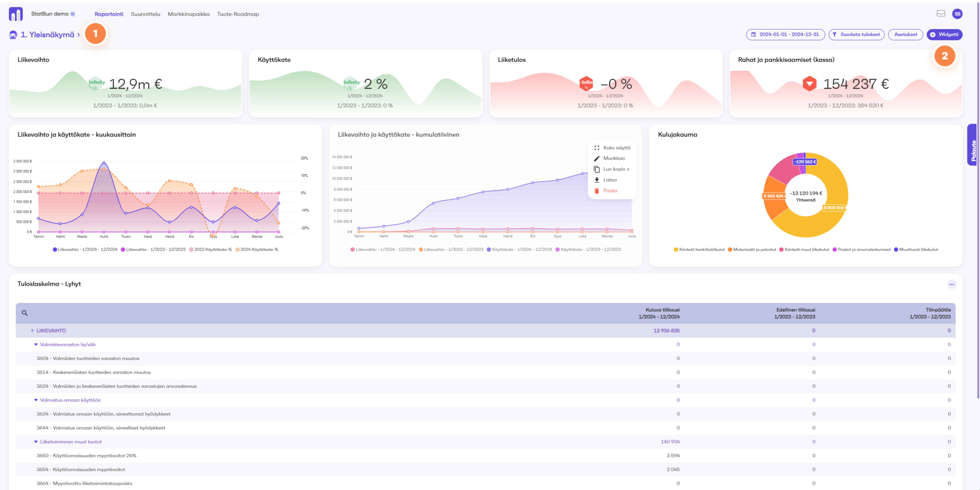This screenshot has height=490, width=980.
Task: Collapse the Valmistus omaan käyttöön group
Action: (x=36, y=400)
